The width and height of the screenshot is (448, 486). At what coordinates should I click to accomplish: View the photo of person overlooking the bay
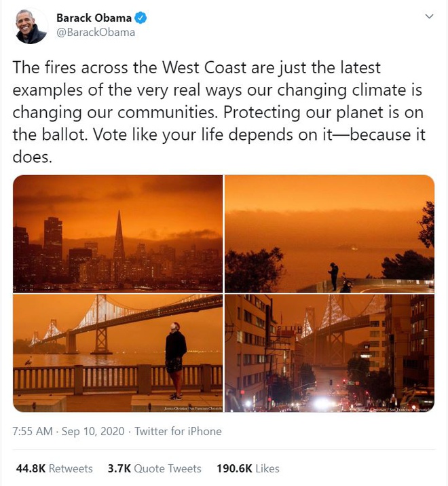coord(329,233)
